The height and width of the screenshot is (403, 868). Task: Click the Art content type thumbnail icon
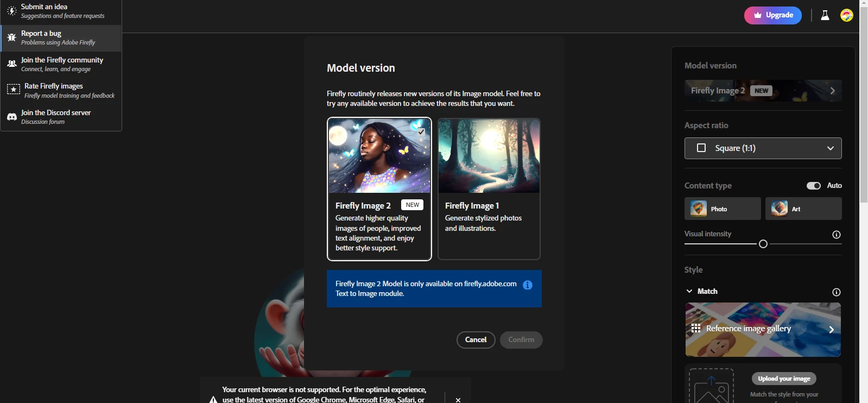(x=780, y=209)
